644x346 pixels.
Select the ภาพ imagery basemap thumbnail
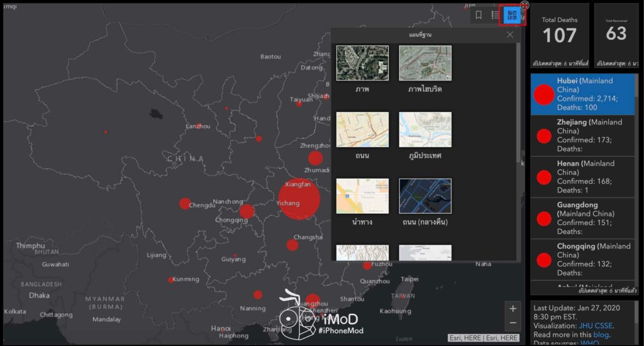tap(362, 63)
